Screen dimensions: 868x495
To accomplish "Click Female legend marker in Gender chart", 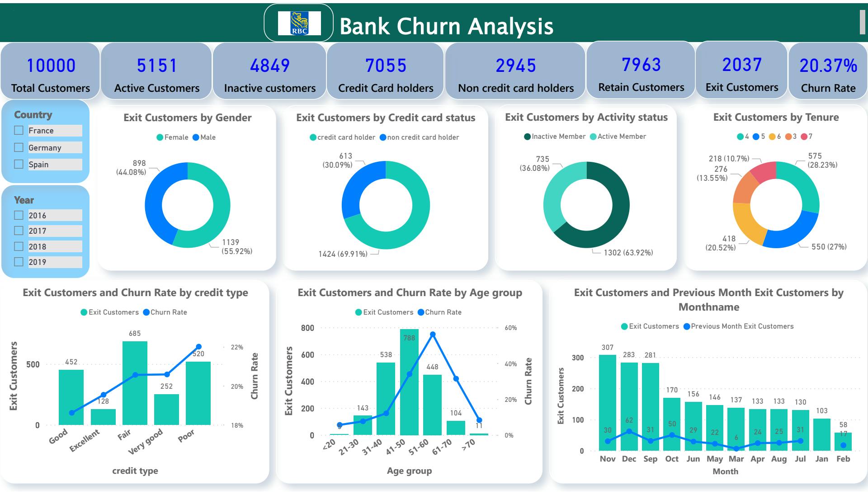I will [x=160, y=137].
